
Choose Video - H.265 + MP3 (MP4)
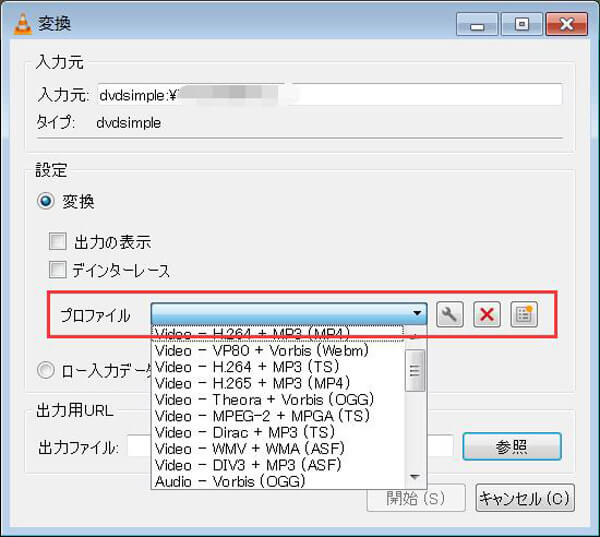[x=278, y=384]
